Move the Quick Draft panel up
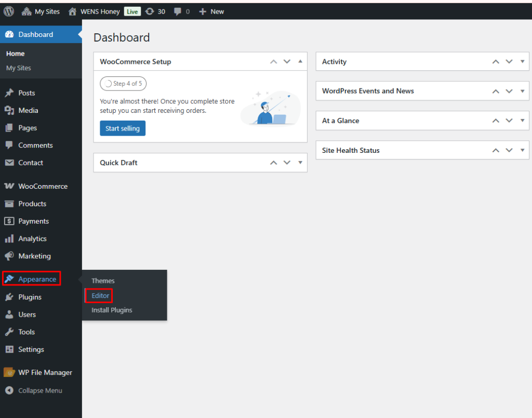532x418 pixels. 273,163
